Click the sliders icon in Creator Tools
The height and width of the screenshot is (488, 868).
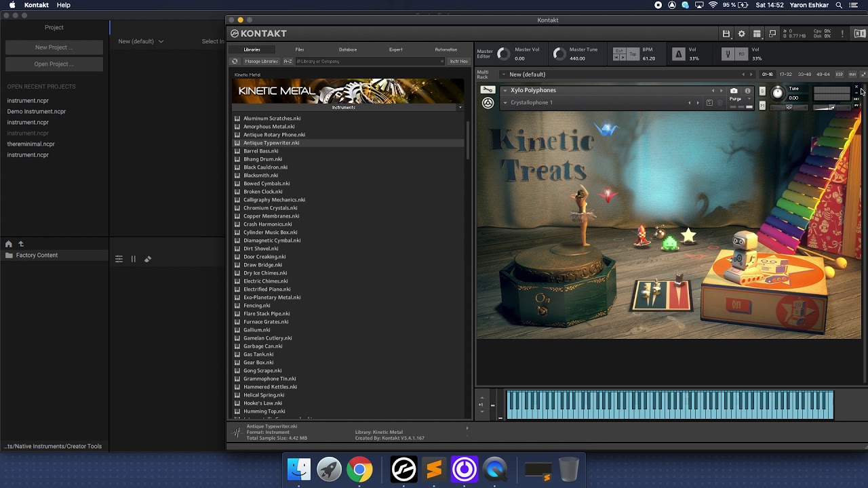click(119, 259)
